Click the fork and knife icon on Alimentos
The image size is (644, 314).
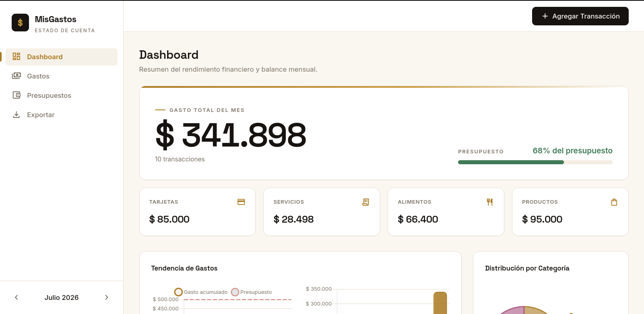tap(490, 202)
